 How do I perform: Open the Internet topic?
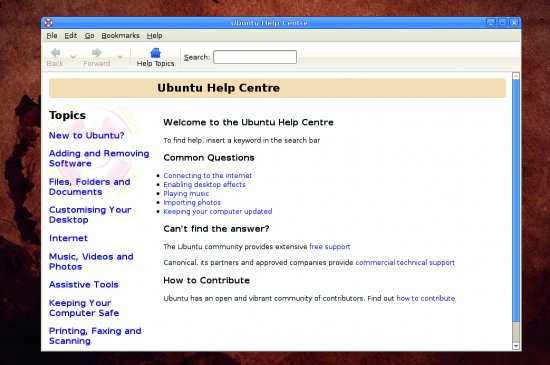click(68, 238)
